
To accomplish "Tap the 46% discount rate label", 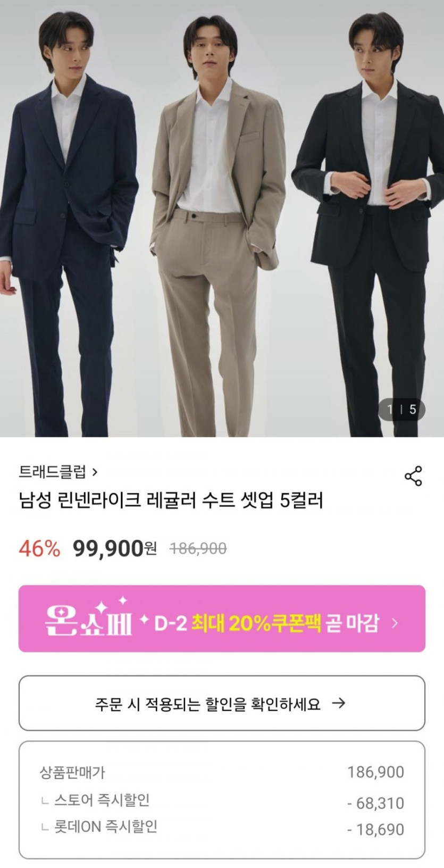I will pyautogui.click(x=39, y=548).
